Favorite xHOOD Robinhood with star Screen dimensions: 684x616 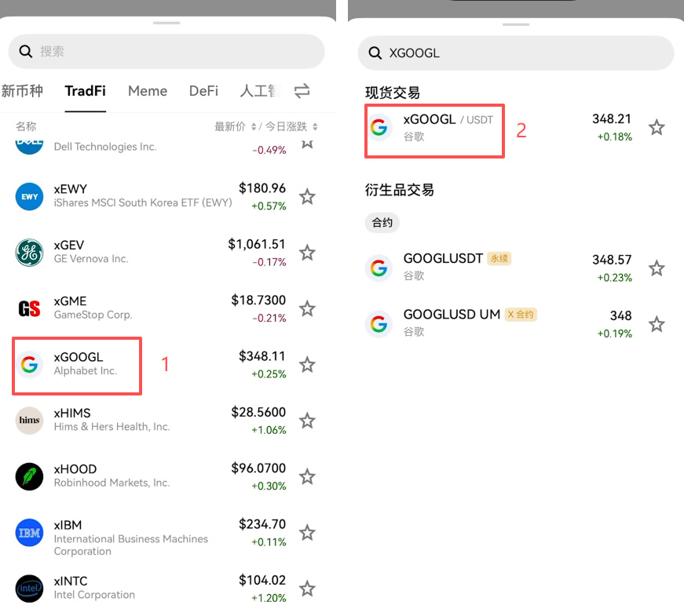pyautogui.click(x=307, y=476)
